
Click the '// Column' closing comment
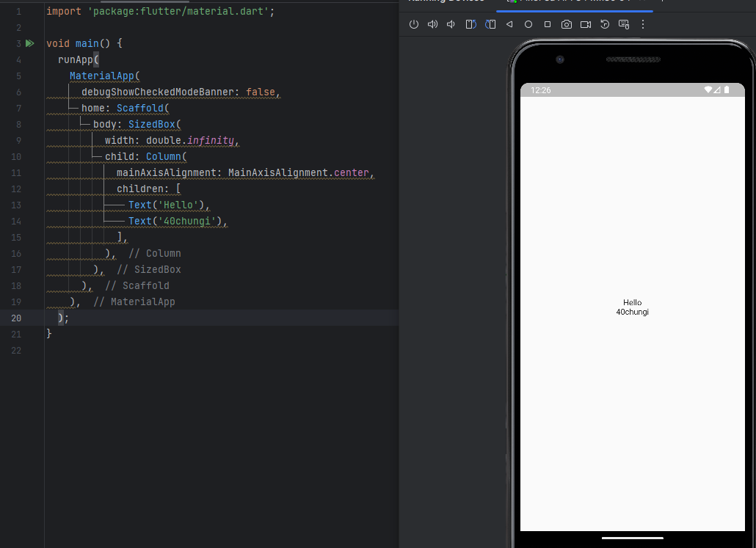click(155, 254)
